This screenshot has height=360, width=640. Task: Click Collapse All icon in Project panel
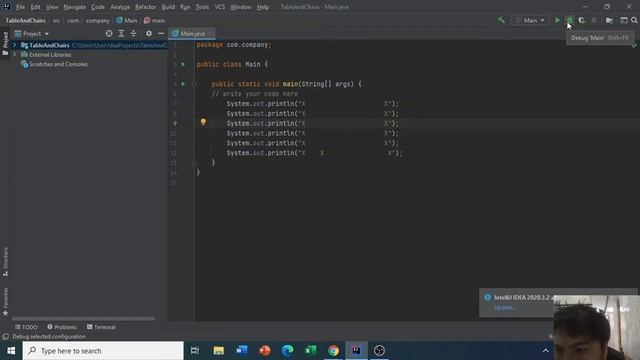(x=133, y=33)
